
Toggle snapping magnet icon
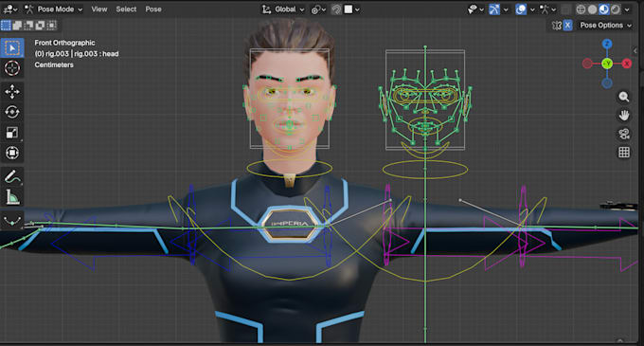336,9
